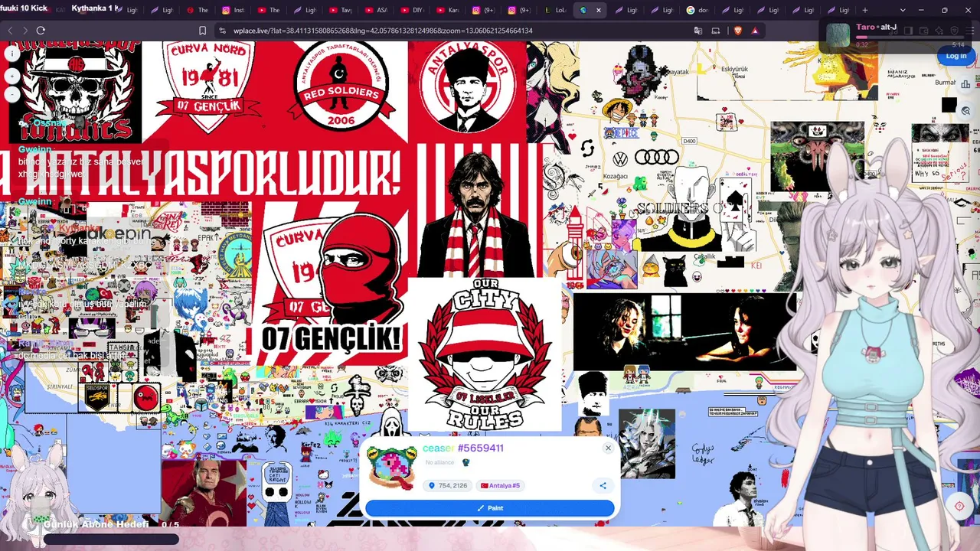Click the cast screen icon in address bar

716,31
